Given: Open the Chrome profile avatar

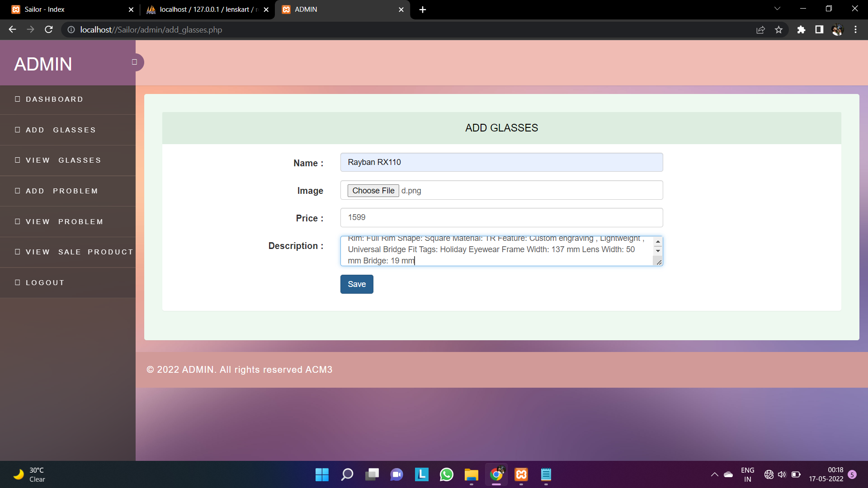Looking at the screenshot, I should click(x=837, y=30).
